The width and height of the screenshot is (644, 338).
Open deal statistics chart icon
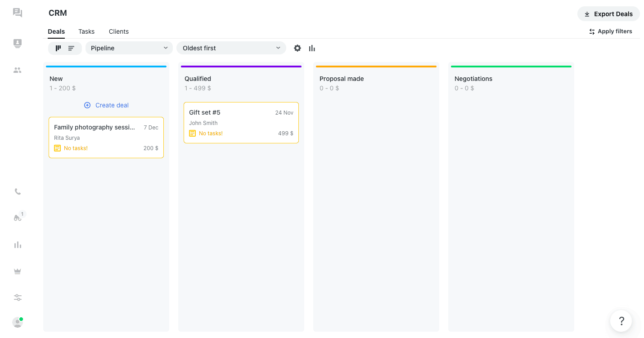coord(312,48)
